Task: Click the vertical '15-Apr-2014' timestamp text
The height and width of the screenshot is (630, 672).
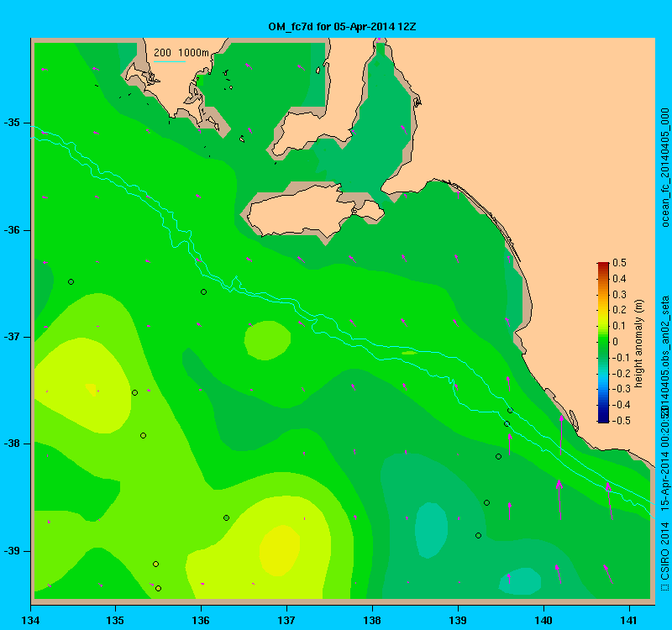Action: coord(664,480)
